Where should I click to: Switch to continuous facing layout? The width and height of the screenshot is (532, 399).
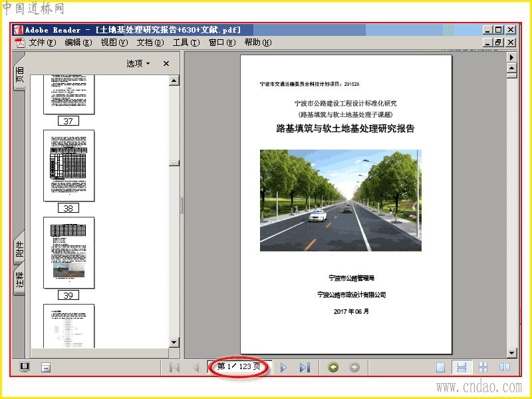483,367
